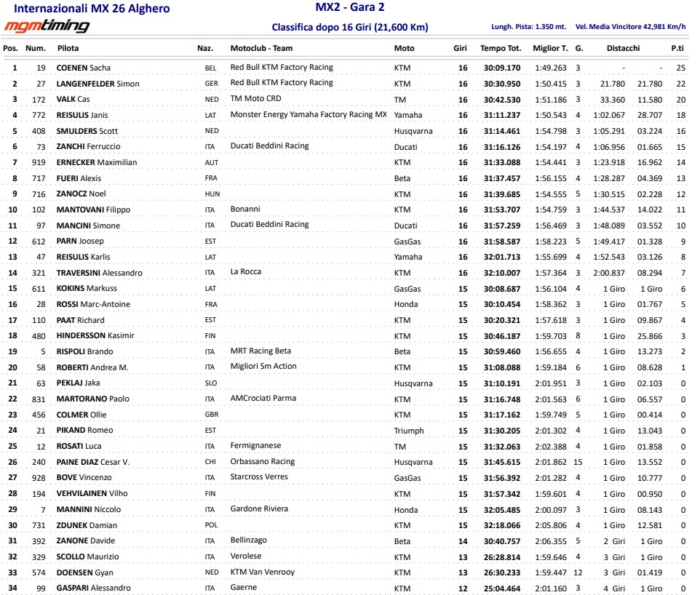Select rider PAINE DIAZ Cesar V.
This screenshot has height=595, width=700.
click(92, 462)
